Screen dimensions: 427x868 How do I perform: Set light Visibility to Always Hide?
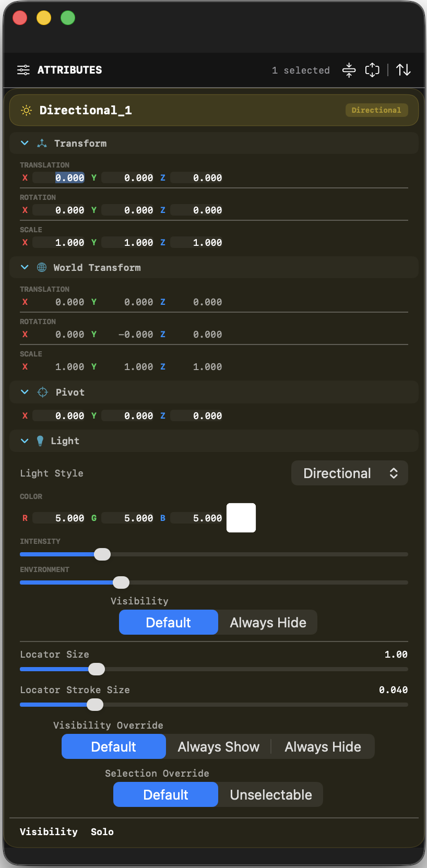[x=268, y=622]
